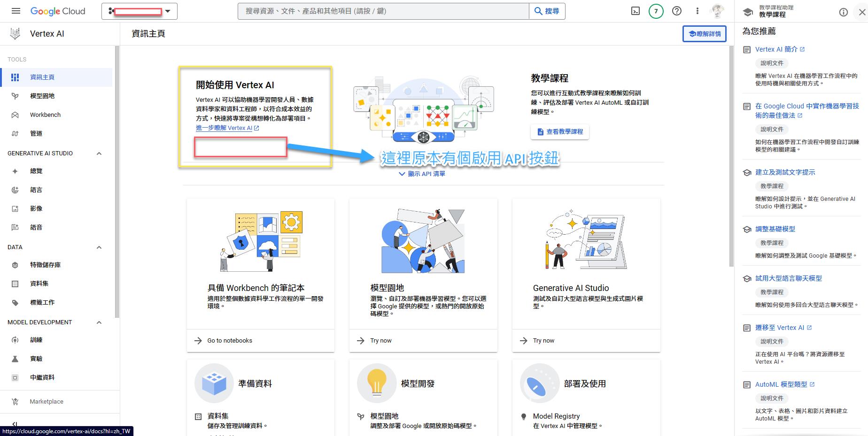Collapse the Model Development section
This screenshot has height=436, width=868.
click(99, 322)
